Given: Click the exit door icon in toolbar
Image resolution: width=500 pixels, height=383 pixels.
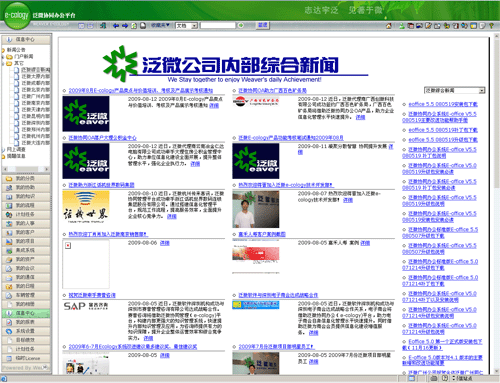Looking at the screenshot, I should point(103,26).
